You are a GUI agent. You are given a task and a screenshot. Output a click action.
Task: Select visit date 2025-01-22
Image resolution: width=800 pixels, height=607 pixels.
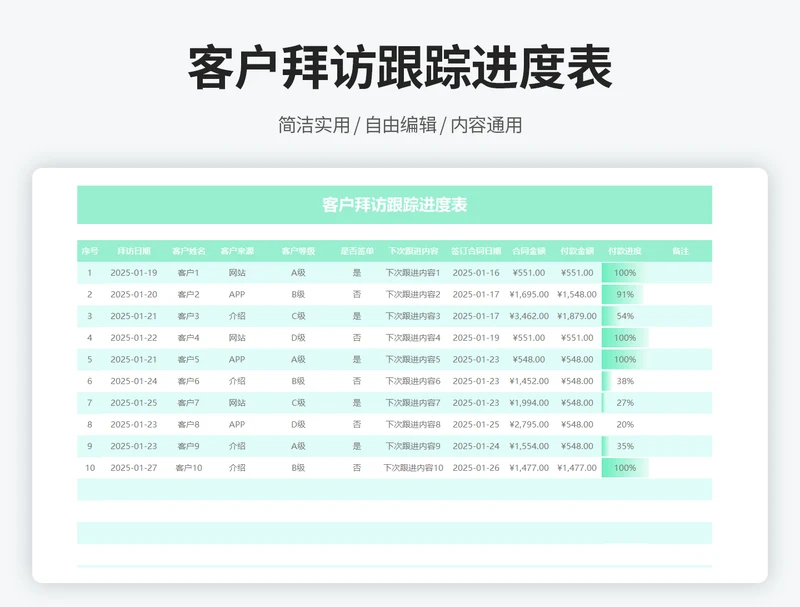pyautogui.click(x=134, y=338)
